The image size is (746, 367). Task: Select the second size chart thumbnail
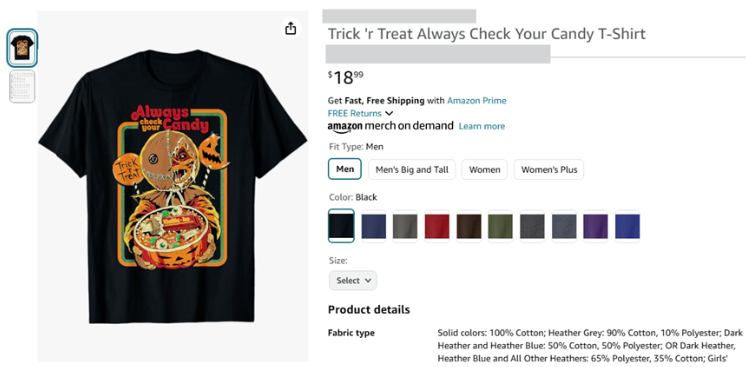coord(22,86)
